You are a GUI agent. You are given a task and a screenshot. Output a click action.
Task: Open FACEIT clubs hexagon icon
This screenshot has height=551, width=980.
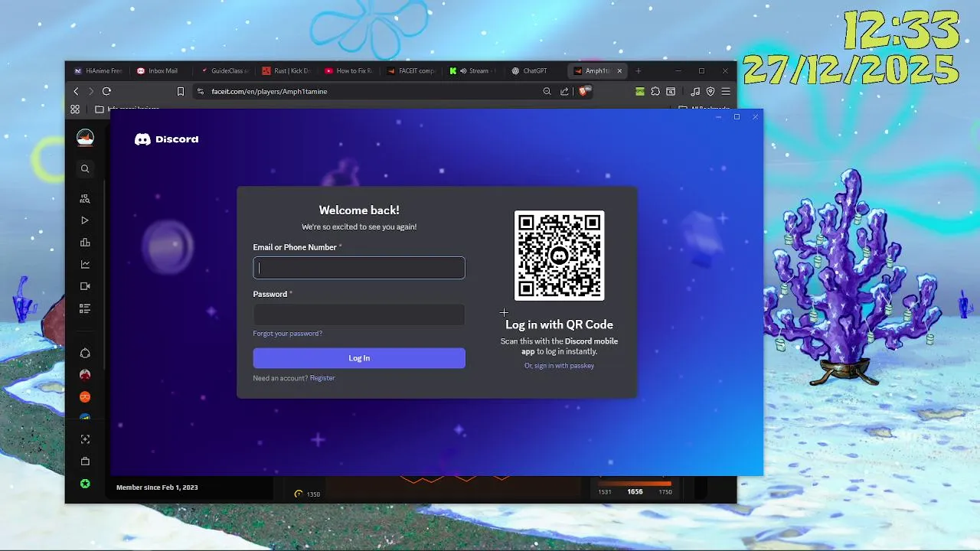(x=85, y=353)
